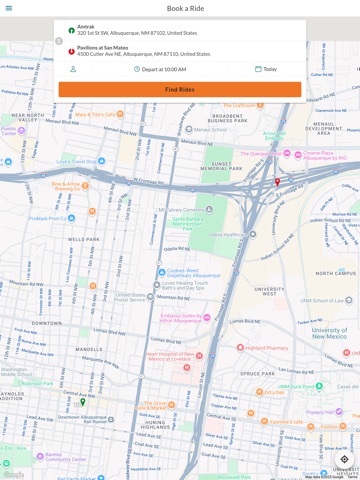Viewport: 360px width, 480px height.
Task: Click Menaul School map marker
Action: point(189,129)
